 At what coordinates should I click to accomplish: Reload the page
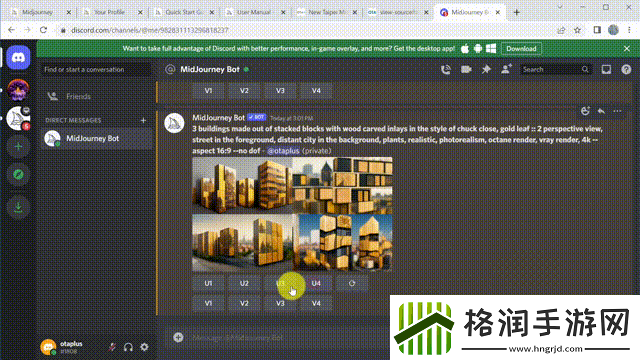[43, 30]
